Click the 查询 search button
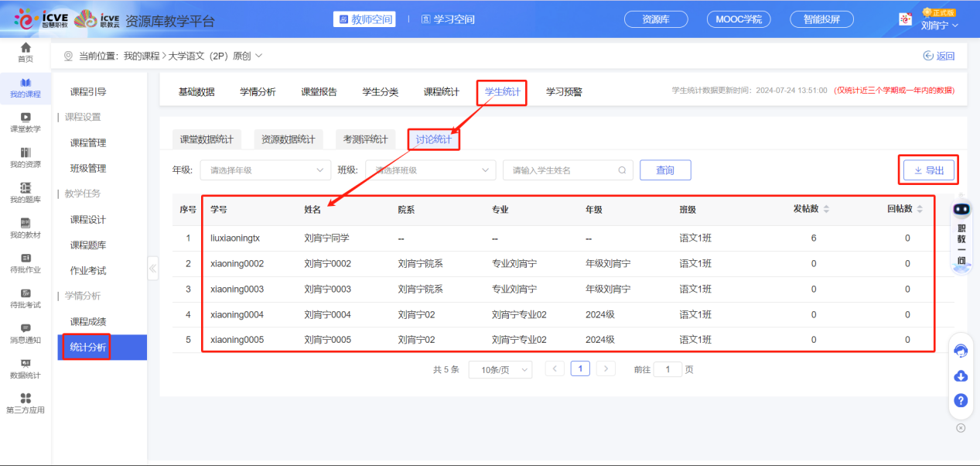The image size is (980, 466). (664, 170)
